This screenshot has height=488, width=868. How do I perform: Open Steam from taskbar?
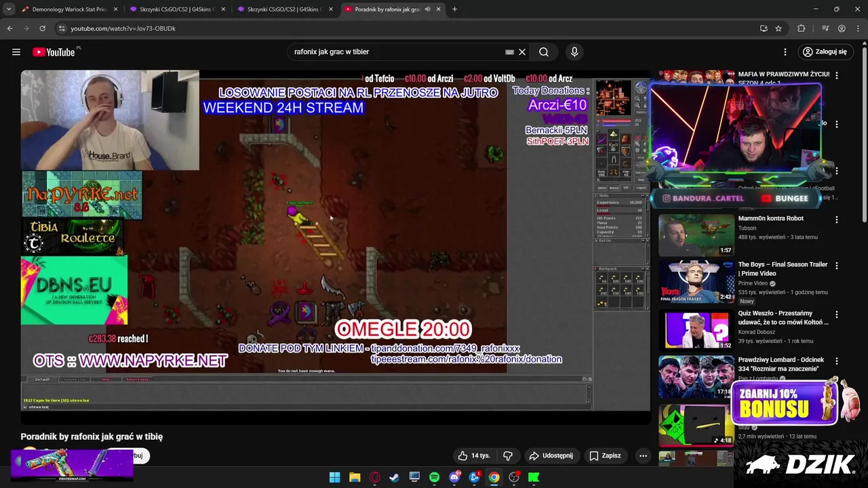(394, 477)
